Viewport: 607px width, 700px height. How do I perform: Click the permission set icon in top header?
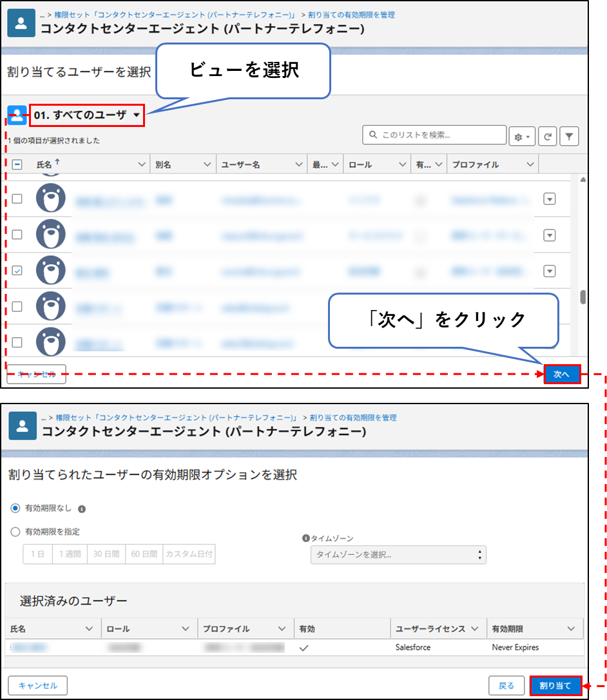click(x=21, y=23)
